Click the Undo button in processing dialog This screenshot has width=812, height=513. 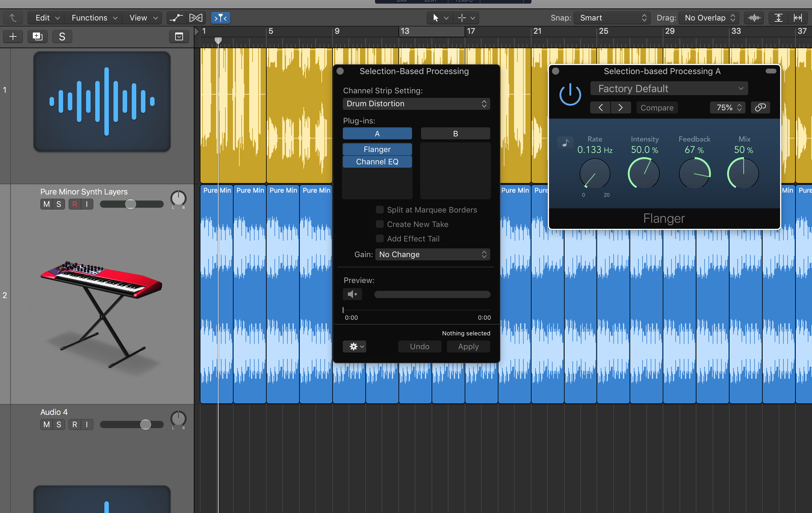pos(419,346)
